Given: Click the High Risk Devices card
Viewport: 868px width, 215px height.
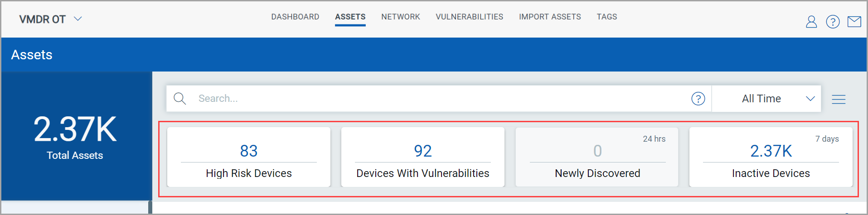Looking at the screenshot, I should tap(249, 157).
